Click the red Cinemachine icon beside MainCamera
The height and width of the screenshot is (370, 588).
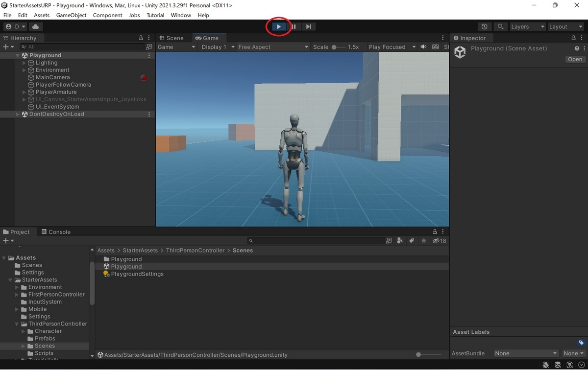coord(143,77)
